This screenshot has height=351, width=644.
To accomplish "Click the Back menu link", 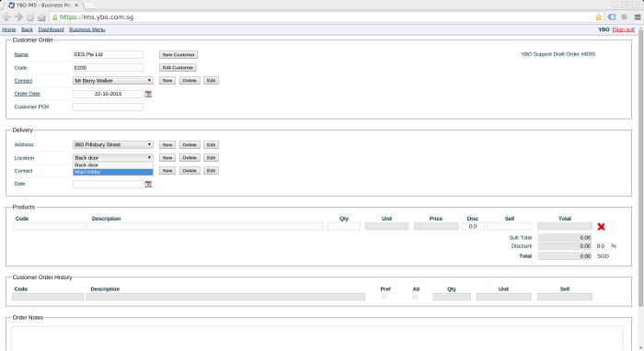I will coord(27,29).
